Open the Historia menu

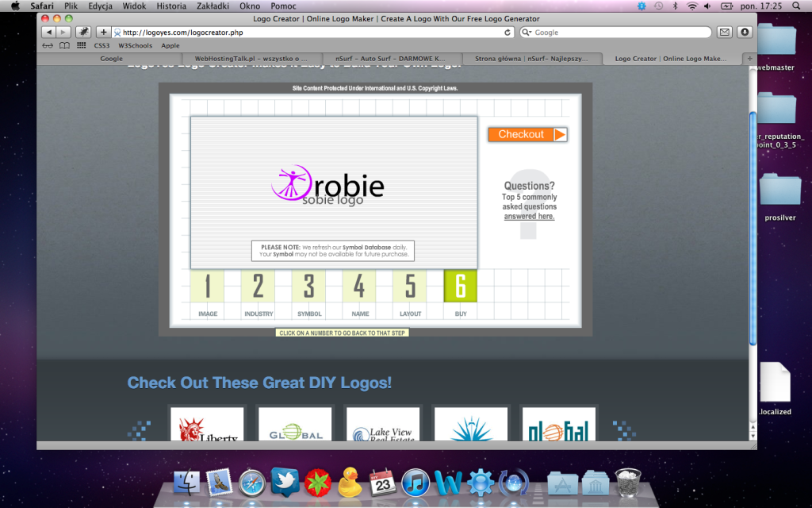171,6
